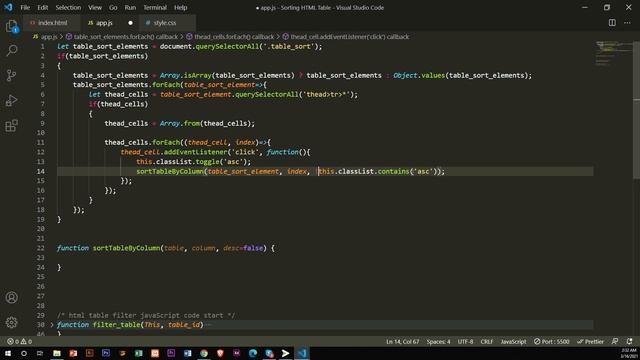Click Prettier in the status bar
Image resolution: width=640 pixels, height=360 pixels.
[x=590, y=342]
